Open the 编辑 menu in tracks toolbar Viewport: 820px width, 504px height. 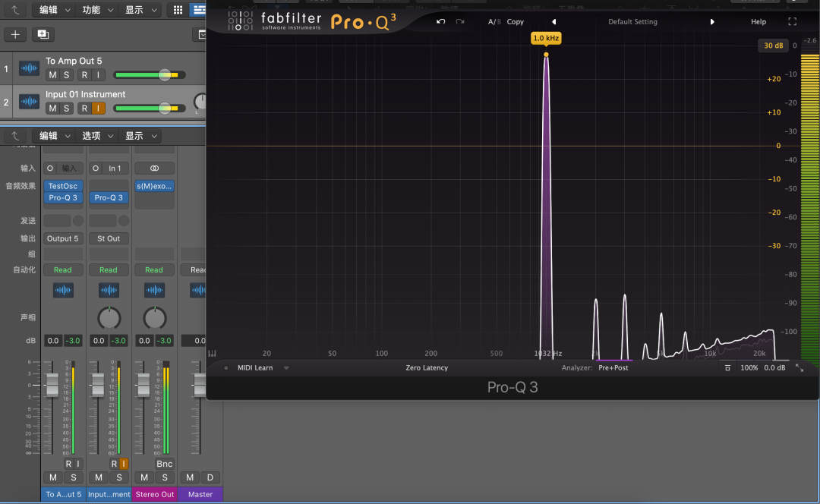53,9
